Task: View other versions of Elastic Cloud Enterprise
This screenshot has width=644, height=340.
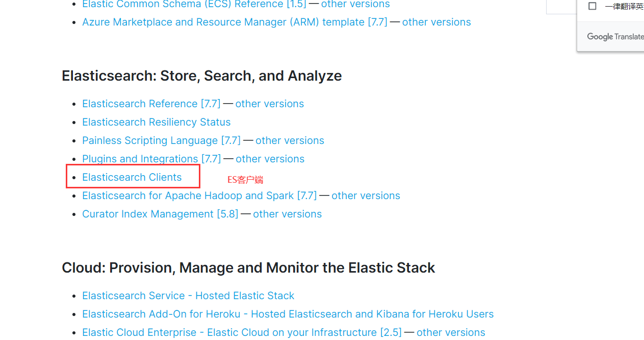Action: pos(451,332)
